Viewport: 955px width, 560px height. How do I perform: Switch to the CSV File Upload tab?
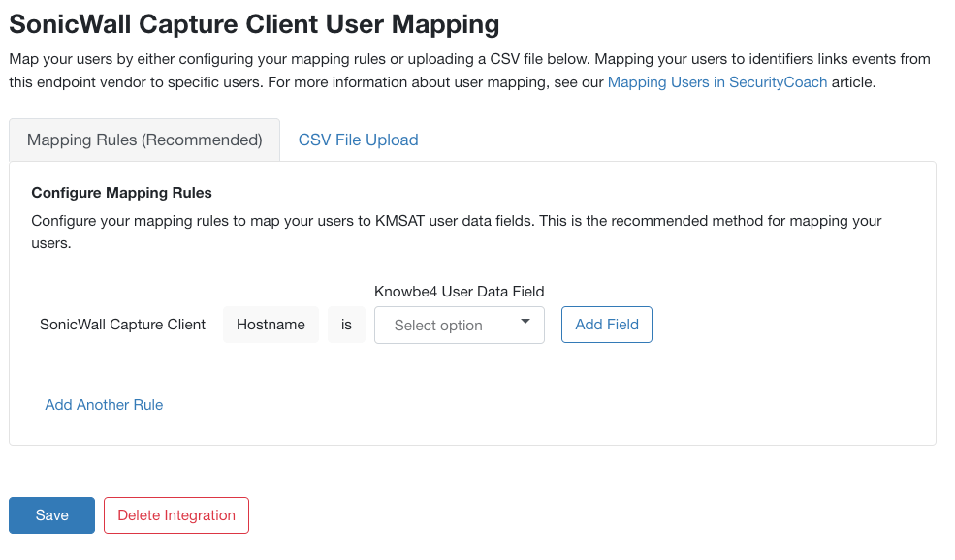coord(358,140)
